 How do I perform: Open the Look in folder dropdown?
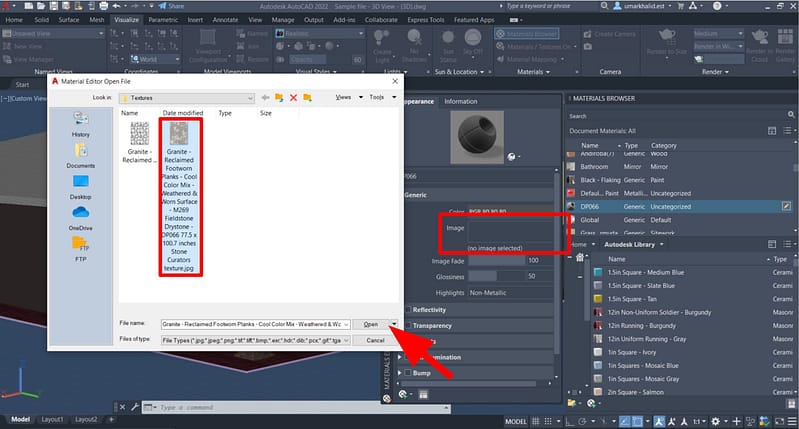[249, 98]
